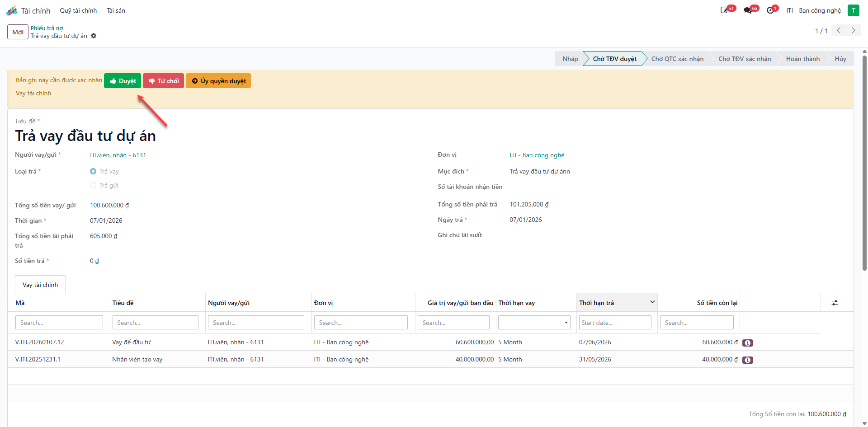Focus the Số tiền còn lại search field
This screenshot has height=427, width=868.
pyautogui.click(x=697, y=323)
